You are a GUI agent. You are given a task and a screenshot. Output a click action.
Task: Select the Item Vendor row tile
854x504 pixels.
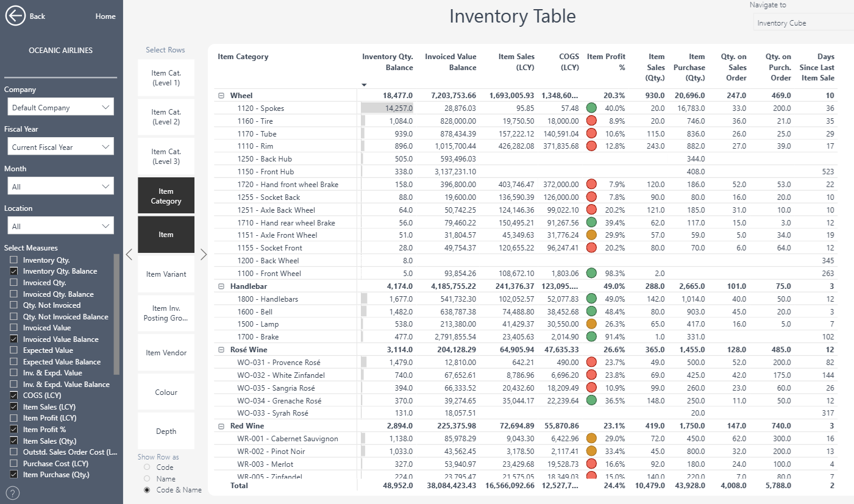[x=166, y=353]
